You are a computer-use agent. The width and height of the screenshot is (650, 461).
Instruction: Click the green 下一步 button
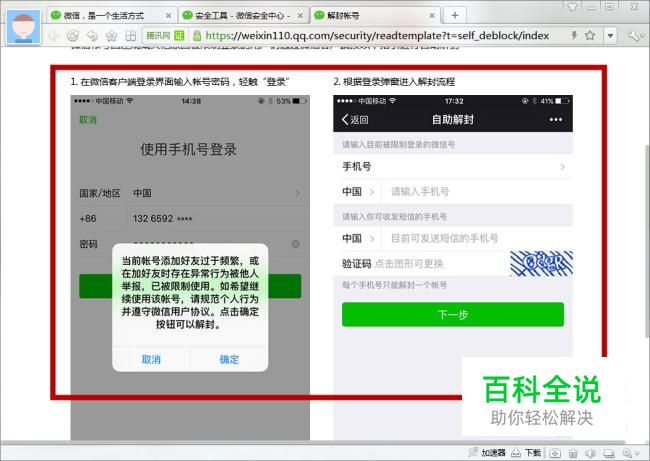[453, 314]
